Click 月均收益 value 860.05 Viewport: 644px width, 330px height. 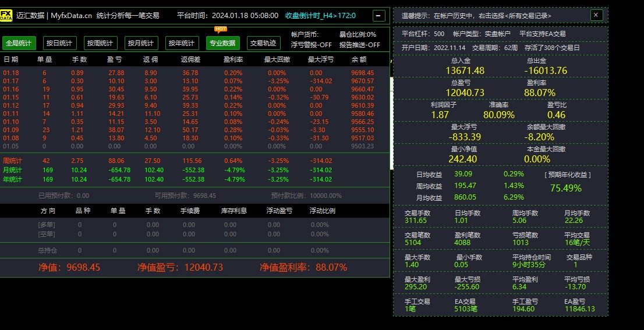(465, 197)
